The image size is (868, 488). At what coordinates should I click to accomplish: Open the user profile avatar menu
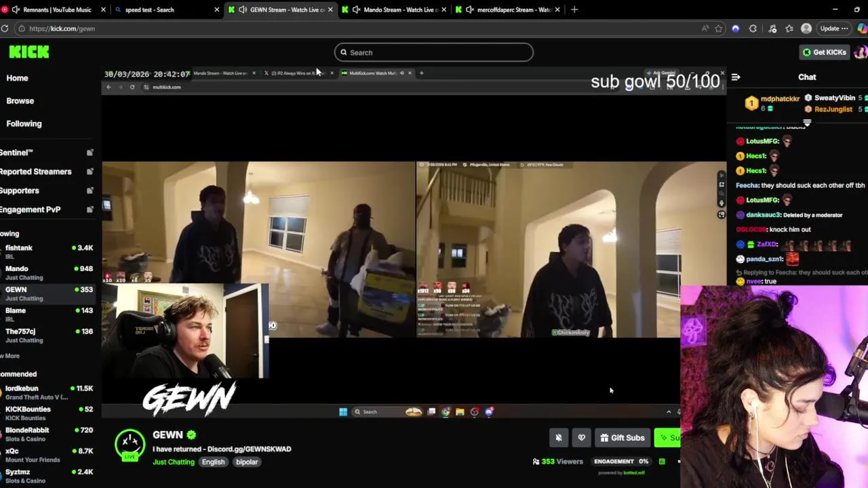coord(861,52)
